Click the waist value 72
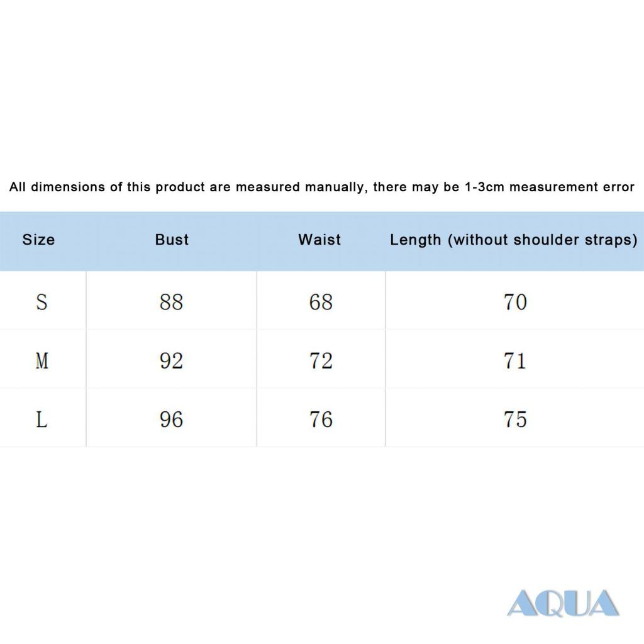This screenshot has width=644, height=644. tap(321, 361)
